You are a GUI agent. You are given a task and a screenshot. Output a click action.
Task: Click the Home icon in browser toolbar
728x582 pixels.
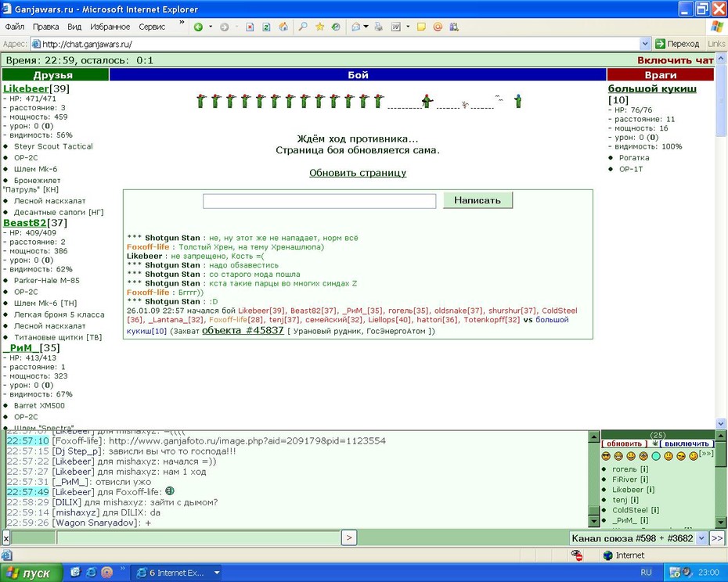tap(283, 27)
